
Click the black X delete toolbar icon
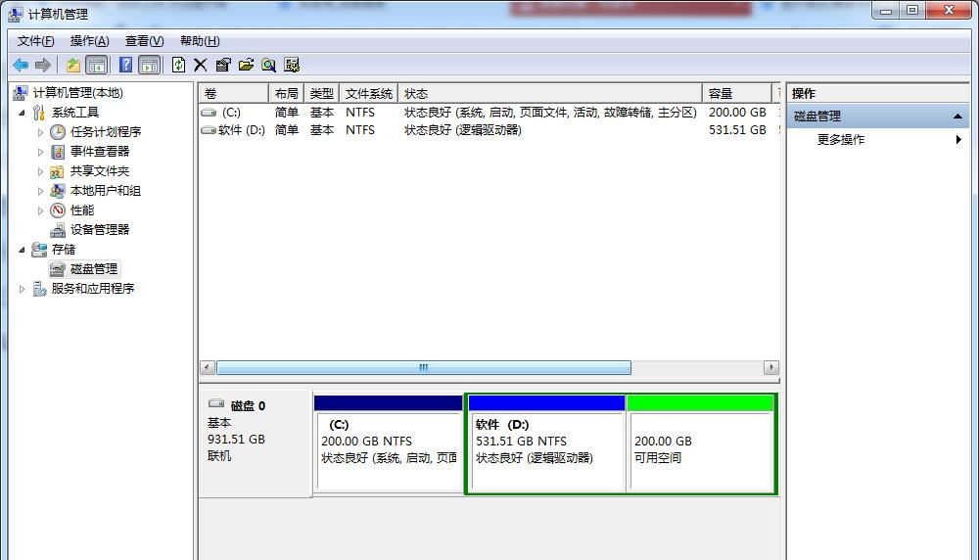[x=201, y=65]
